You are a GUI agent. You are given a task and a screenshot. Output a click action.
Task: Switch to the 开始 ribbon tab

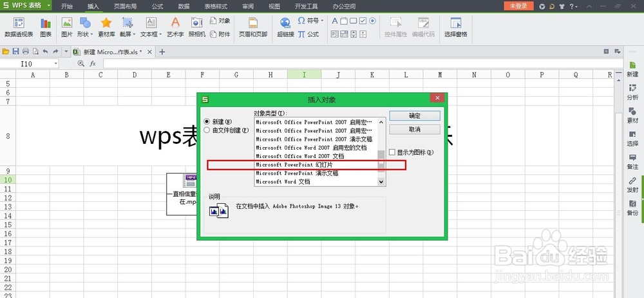pyautogui.click(x=67, y=6)
